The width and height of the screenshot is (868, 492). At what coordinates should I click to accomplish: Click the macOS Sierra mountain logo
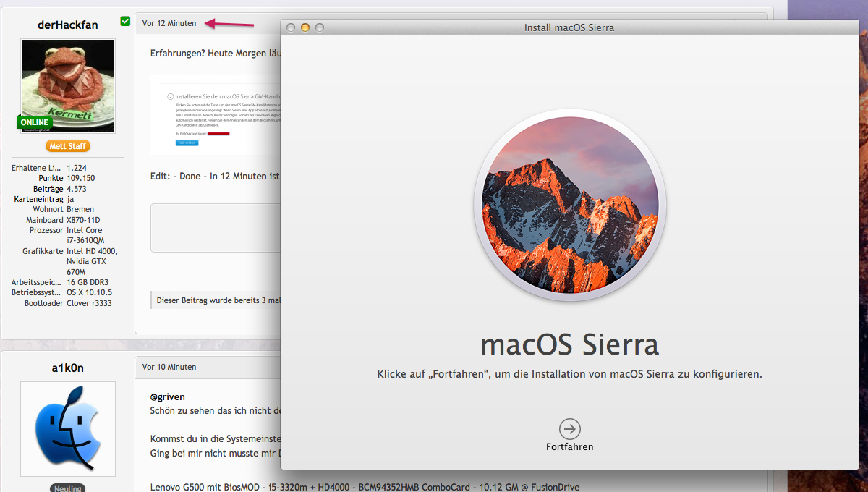coord(570,205)
